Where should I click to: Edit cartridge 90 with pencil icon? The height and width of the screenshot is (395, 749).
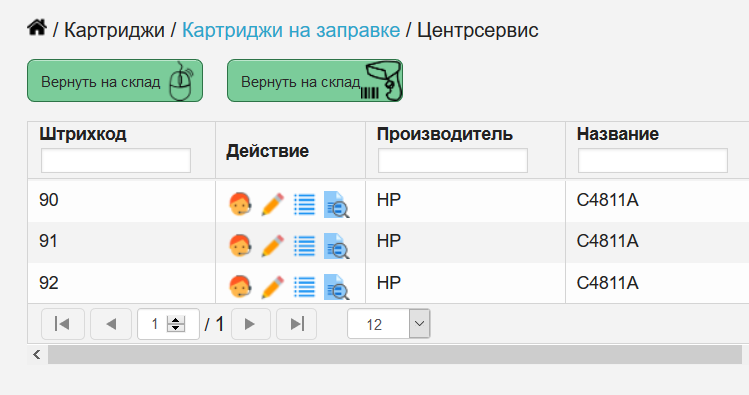[x=272, y=204]
